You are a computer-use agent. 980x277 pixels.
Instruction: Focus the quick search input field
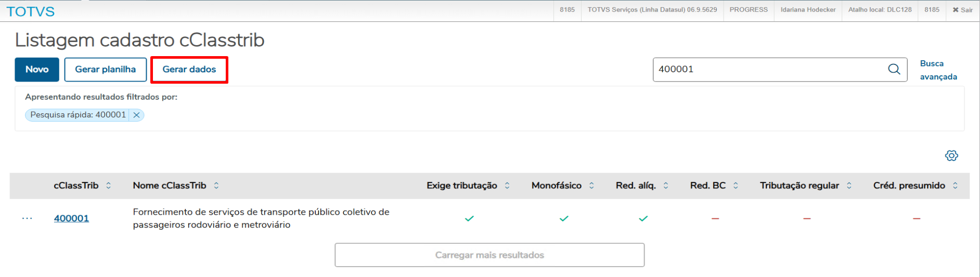(x=770, y=70)
